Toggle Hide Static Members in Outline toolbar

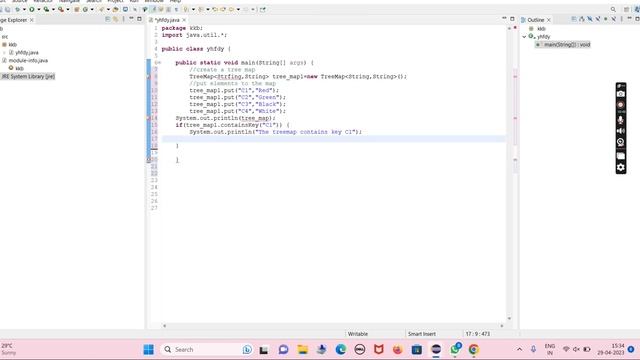pyautogui.click(x=598, y=20)
